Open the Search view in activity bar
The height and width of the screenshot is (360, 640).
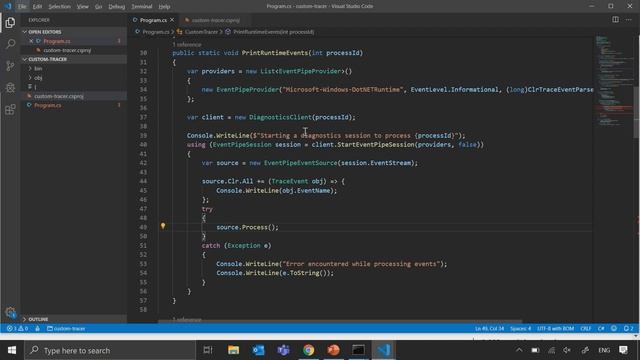pos(10,44)
